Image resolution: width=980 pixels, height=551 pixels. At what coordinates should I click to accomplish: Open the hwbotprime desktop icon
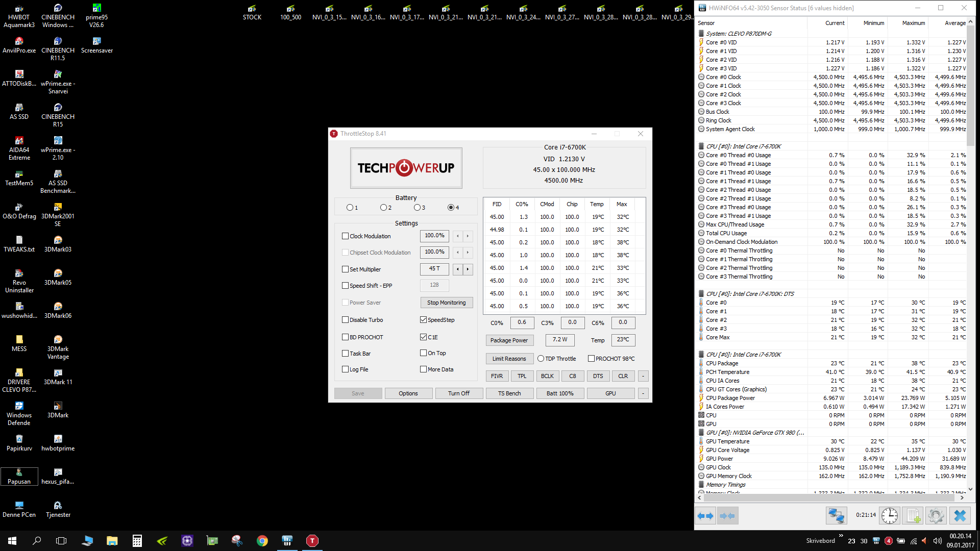click(58, 443)
